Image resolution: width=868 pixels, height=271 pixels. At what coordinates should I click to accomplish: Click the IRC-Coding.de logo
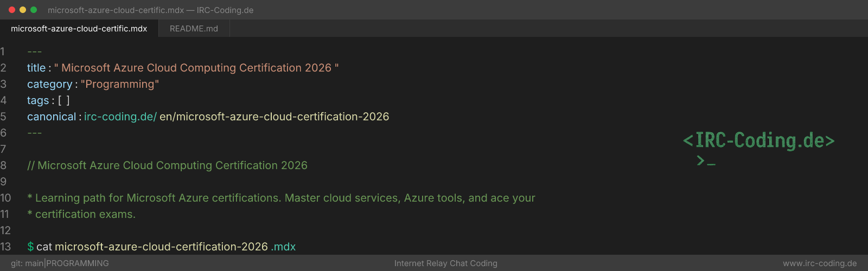click(x=758, y=140)
